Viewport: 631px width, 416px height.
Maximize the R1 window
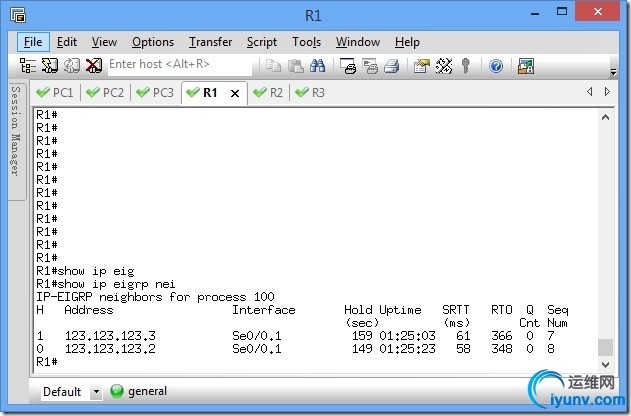(x=562, y=12)
